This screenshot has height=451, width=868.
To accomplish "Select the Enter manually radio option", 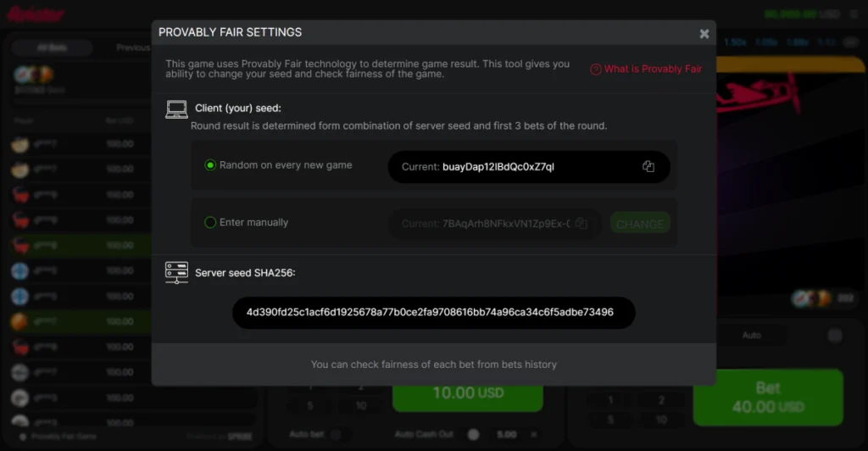I will pos(210,222).
